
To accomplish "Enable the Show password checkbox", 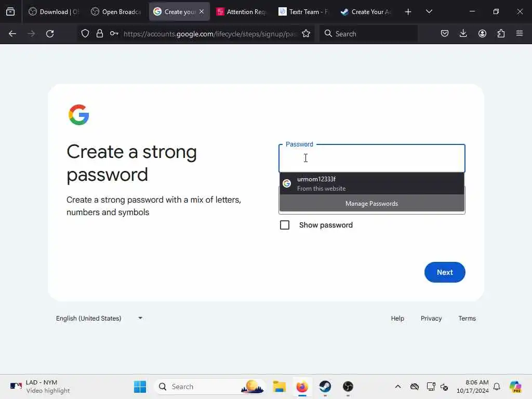I will pyautogui.click(x=285, y=225).
